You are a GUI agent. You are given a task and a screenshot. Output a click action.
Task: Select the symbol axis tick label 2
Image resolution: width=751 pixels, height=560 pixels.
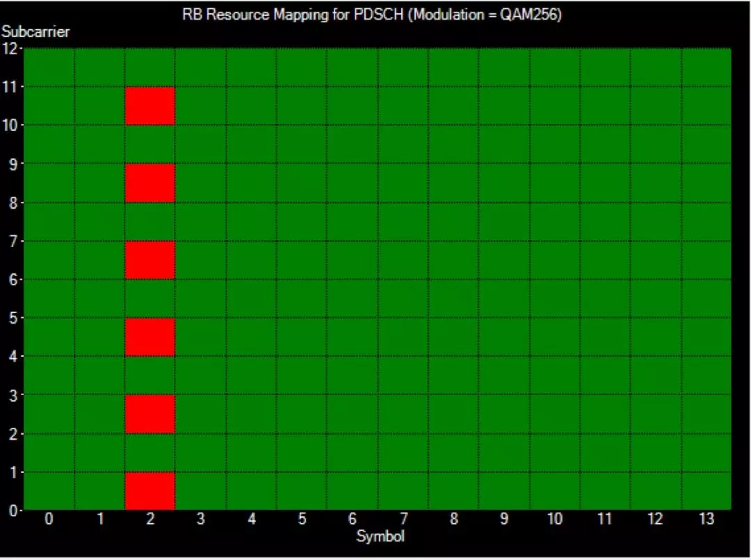click(150, 520)
